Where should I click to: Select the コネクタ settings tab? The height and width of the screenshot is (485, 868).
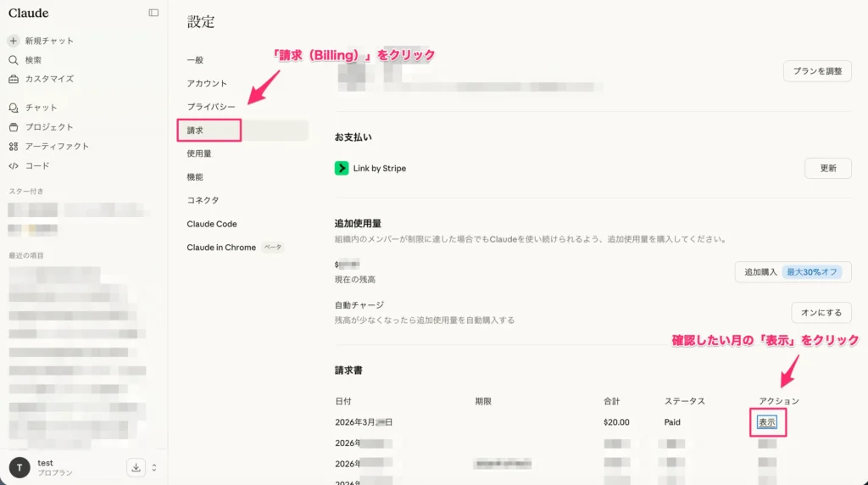(x=203, y=200)
